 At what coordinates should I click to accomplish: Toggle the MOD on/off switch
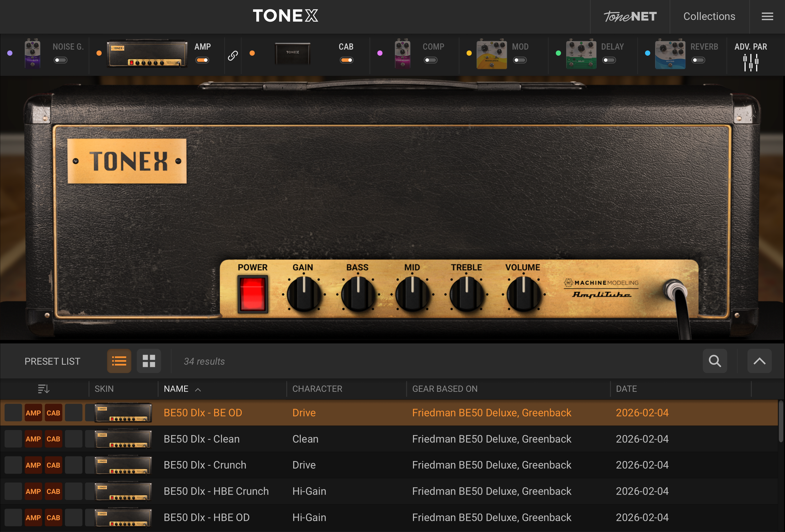(520, 60)
